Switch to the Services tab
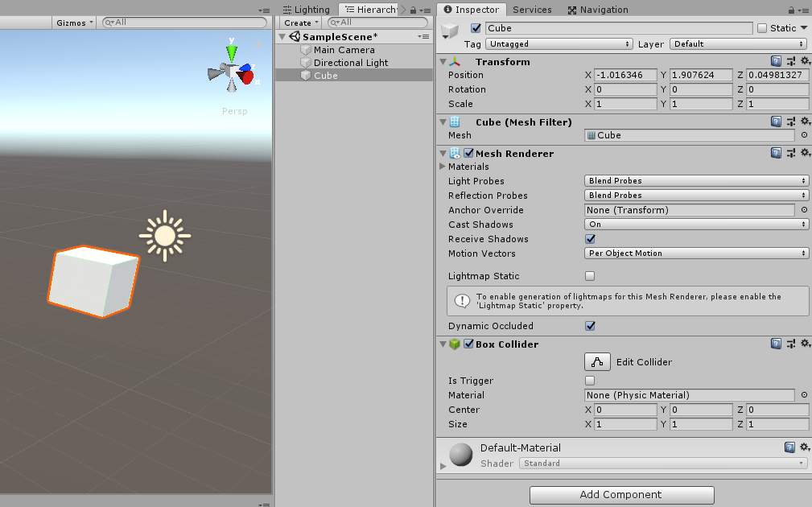 click(x=532, y=9)
